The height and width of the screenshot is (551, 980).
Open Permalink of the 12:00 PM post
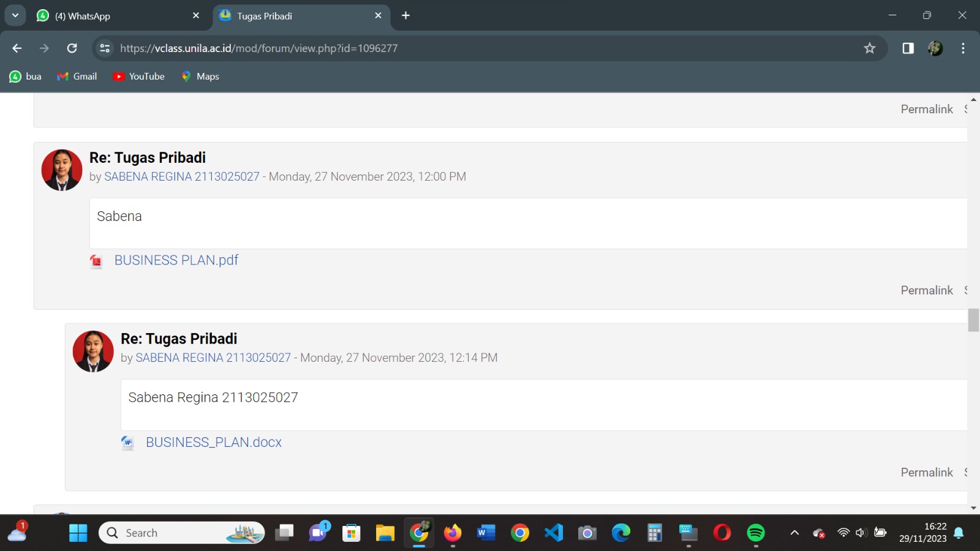pos(926,290)
